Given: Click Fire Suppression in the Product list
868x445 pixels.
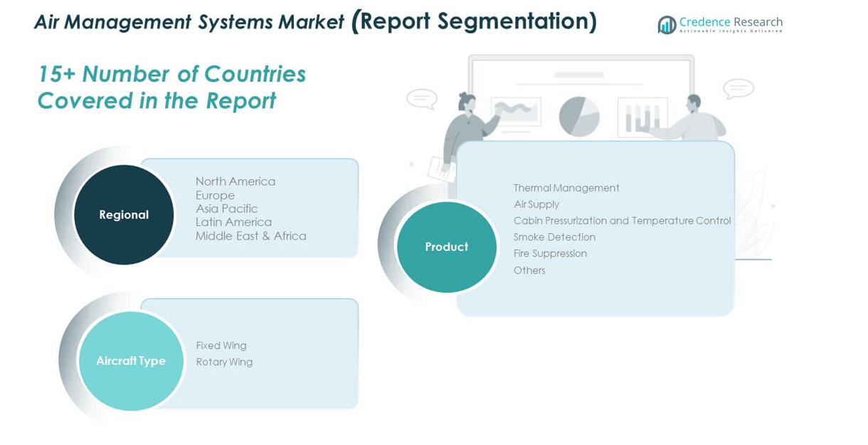Looking at the screenshot, I should [x=550, y=253].
